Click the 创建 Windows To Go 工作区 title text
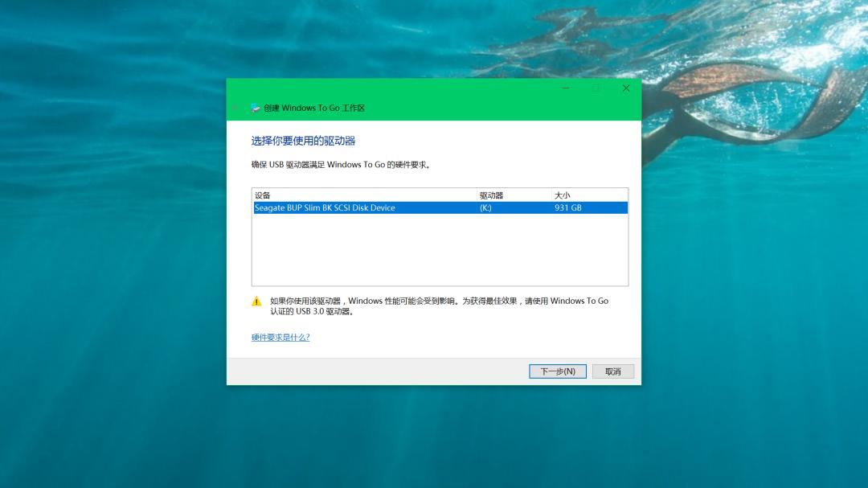This screenshot has width=868, height=488. point(316,107)
